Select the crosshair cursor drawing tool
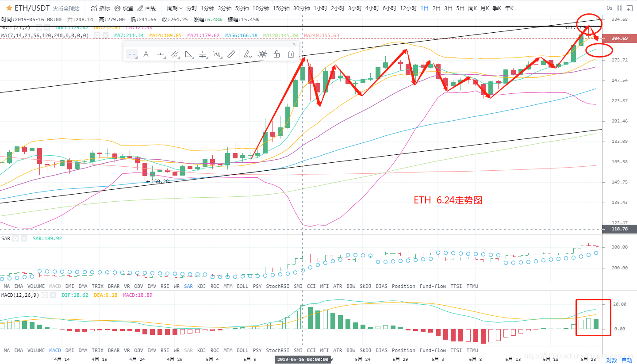The height and width of the screenshot is (364, 637). [132, 54]
